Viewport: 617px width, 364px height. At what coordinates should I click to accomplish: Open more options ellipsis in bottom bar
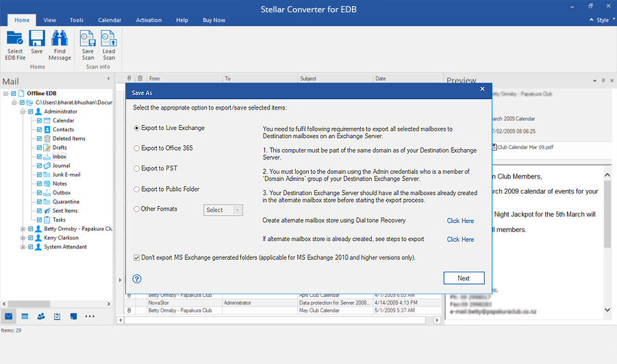[x=90, y=316]
